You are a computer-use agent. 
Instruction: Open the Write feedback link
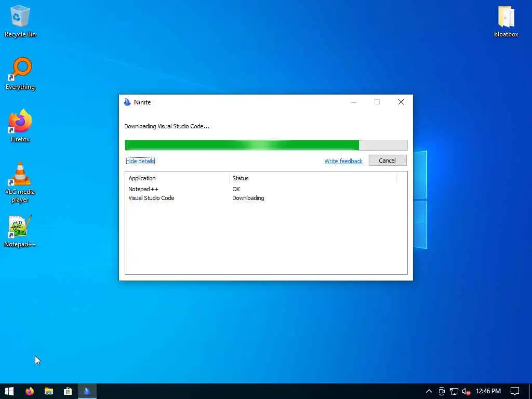pyautogui.click(x=343, y=161)
